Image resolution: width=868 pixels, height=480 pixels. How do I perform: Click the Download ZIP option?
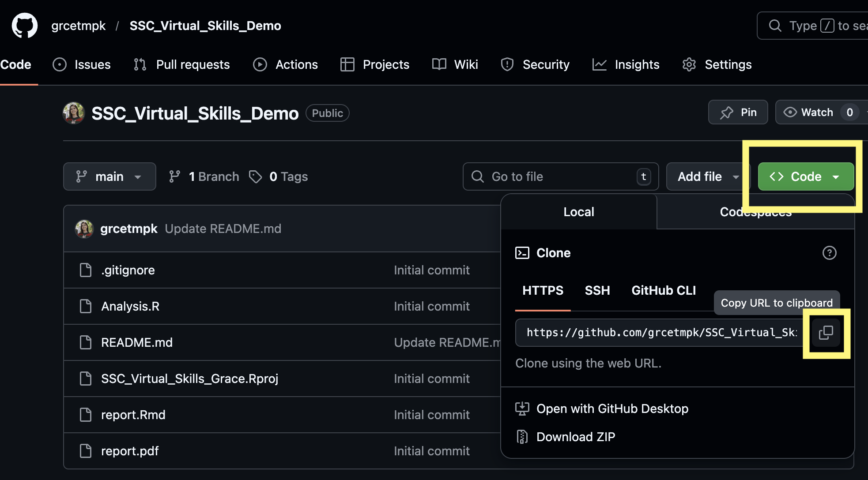coord(575,437)
